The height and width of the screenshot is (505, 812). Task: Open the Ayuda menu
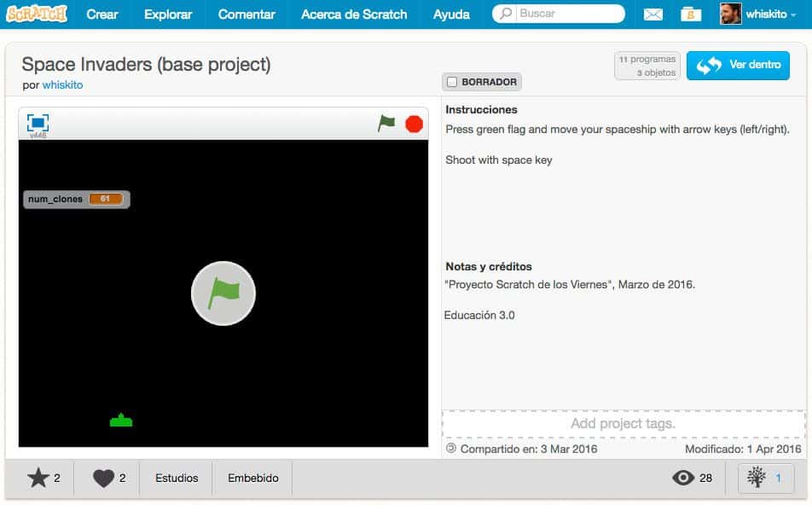tap(451, 15)
